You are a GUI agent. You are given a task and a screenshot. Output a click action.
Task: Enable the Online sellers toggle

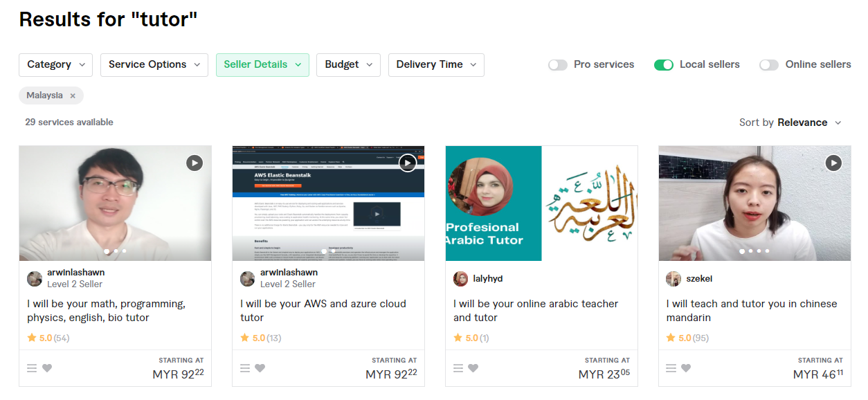tap(769, 65)
